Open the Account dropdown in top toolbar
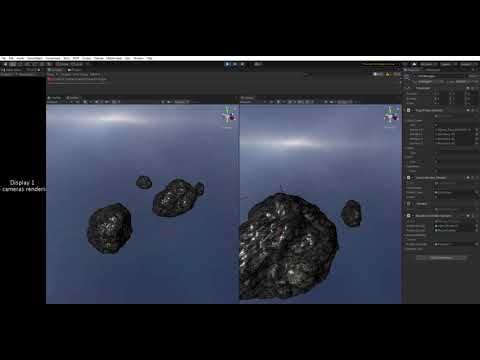This screenshot has width=480, height=360. pyautogui.click(x=428, y=64)
